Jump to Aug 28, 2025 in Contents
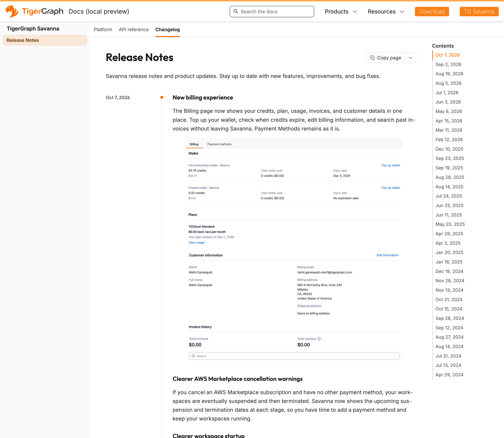 pos(450,177)
